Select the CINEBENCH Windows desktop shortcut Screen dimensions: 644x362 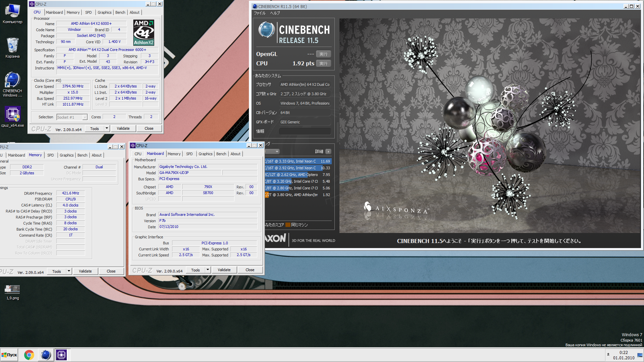coord(12,84)
